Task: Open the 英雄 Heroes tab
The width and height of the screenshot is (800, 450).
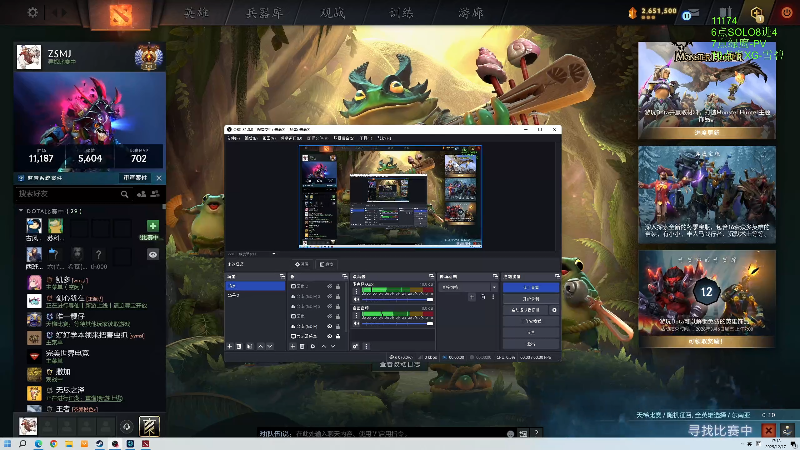Action: click(196, 13)
